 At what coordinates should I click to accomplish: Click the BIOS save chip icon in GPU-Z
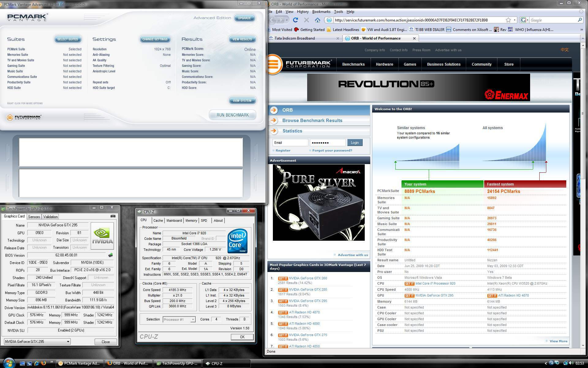tap(111, 255)
